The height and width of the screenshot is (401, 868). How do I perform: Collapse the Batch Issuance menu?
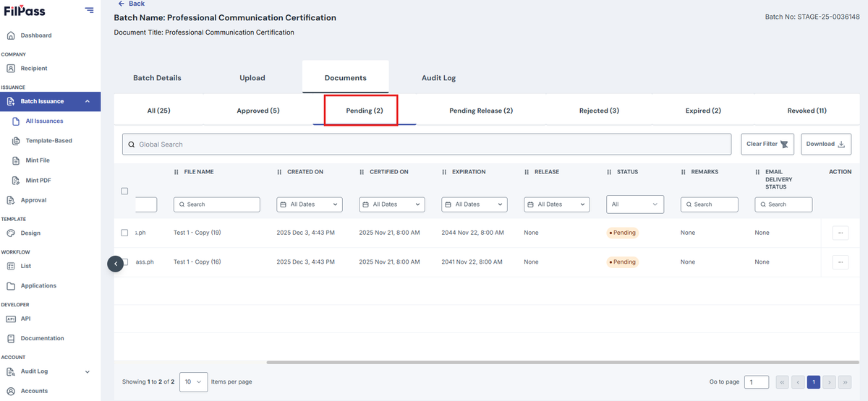tap(87, 101)
